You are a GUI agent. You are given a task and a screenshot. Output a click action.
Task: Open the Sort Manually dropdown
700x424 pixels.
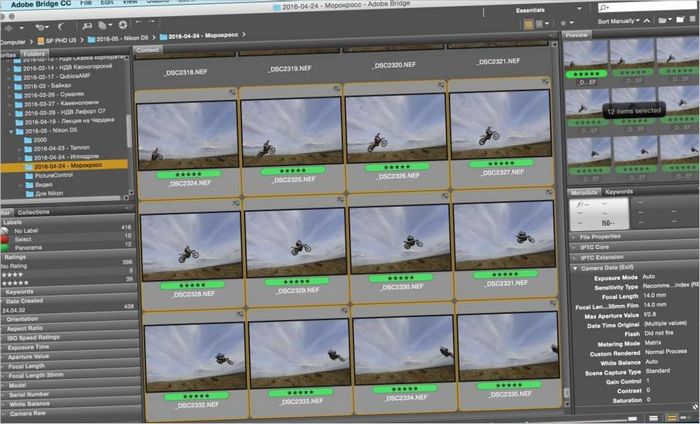pos(618,21)
